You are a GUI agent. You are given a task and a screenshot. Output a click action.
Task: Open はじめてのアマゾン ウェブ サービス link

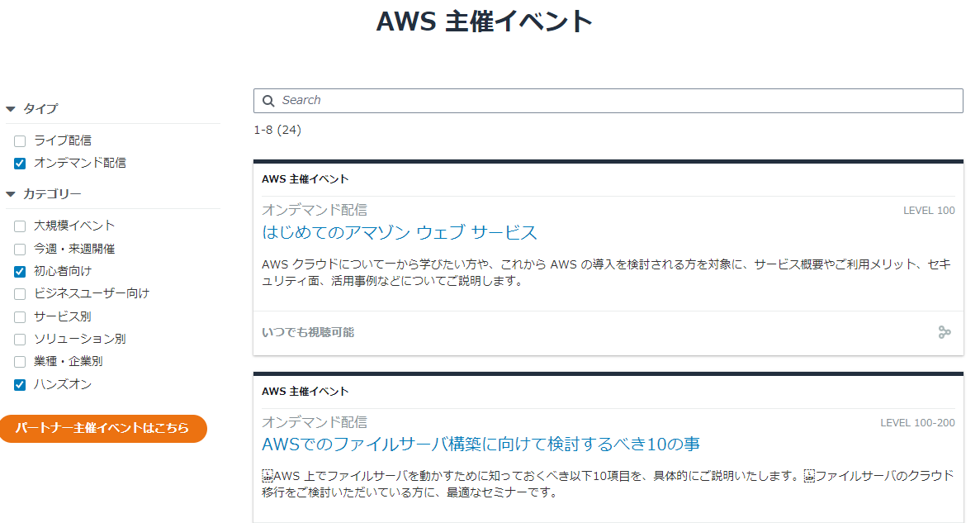coord(400,232)
